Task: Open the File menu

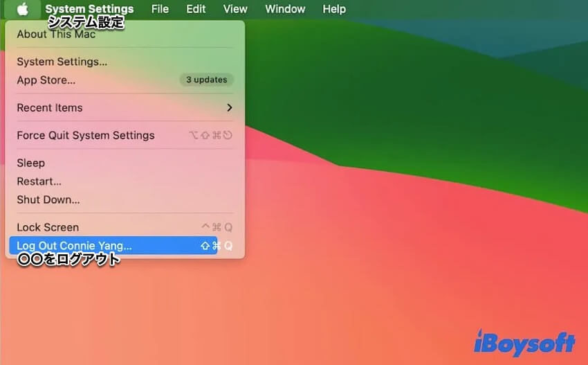Action: pos(160,9)
